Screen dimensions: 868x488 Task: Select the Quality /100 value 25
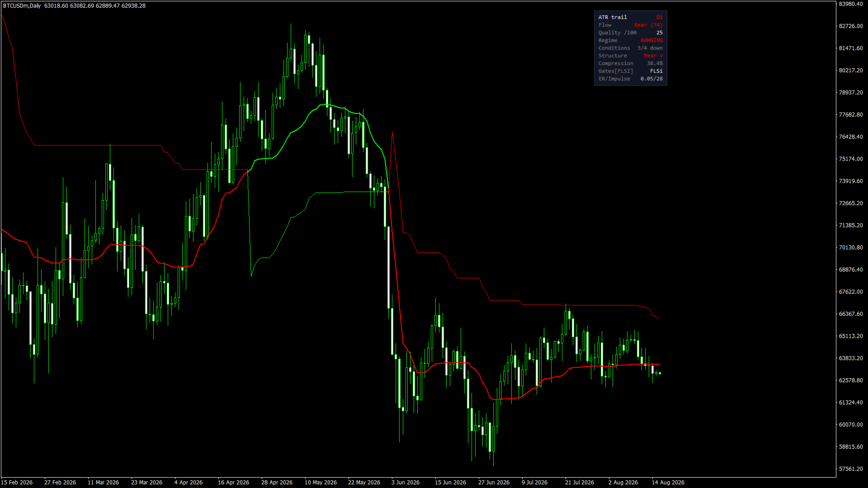point(659,33)
